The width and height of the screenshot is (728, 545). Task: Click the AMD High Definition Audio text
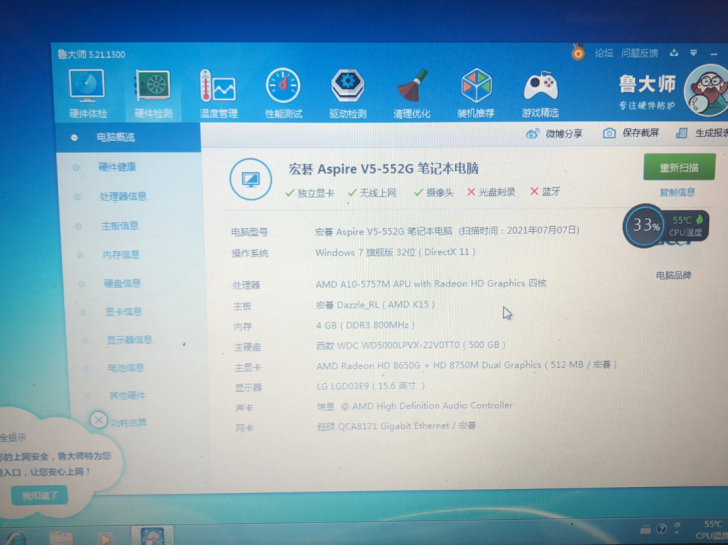point(415,406)
